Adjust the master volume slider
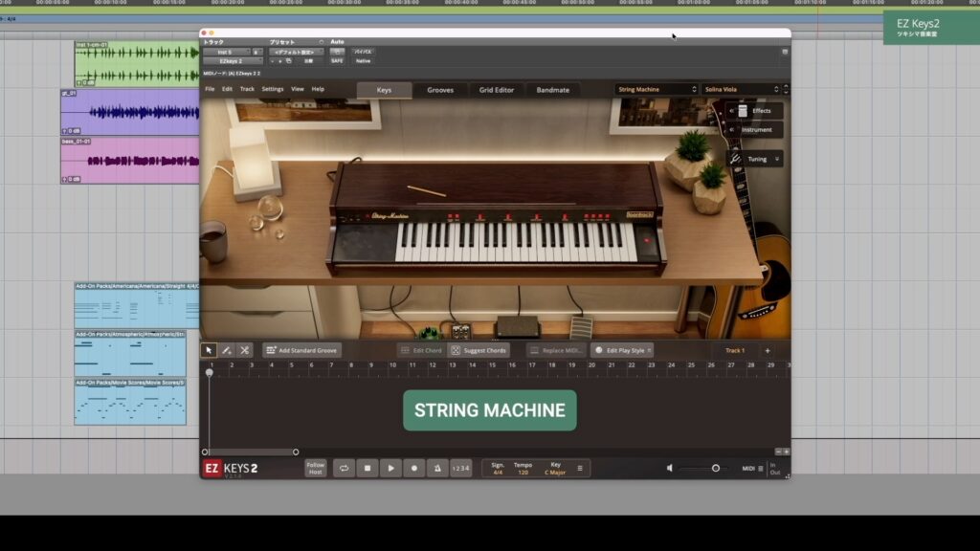 [715, 469]
